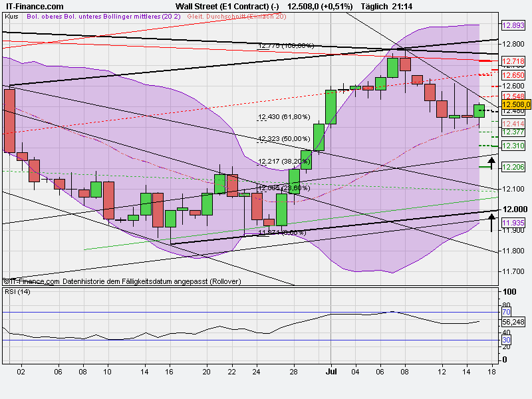Click the green 12.310 price label
The image size is (532, 399).
pyautogui.click(x=512, y=145)
